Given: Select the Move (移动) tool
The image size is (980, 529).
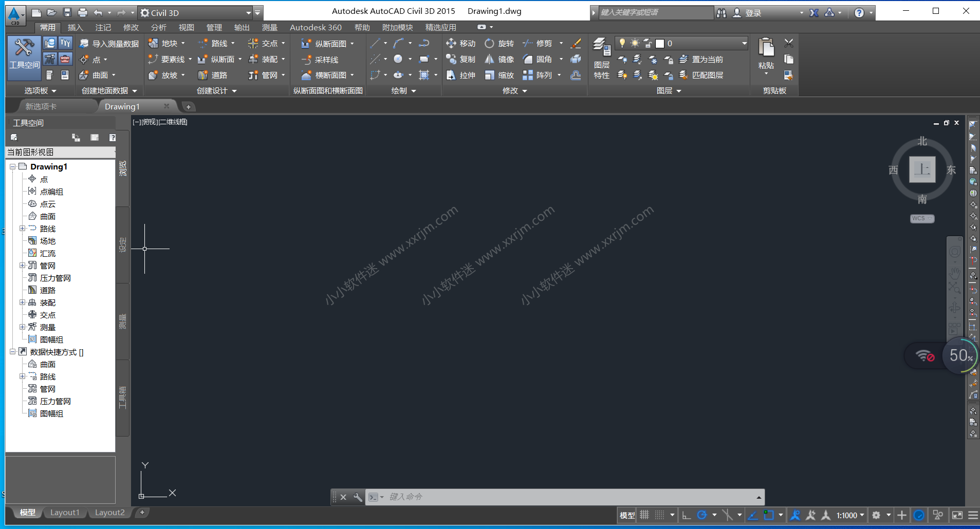Looking at the screenshot, I should tap(461, 44).
